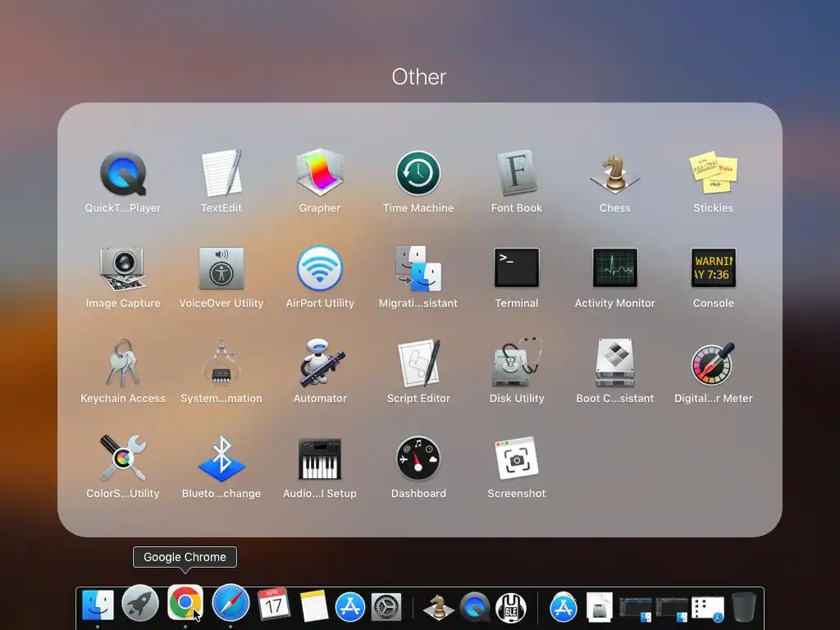Screen dimensions: 840x630
Task: Launch Script Editor
Action: 418,363
